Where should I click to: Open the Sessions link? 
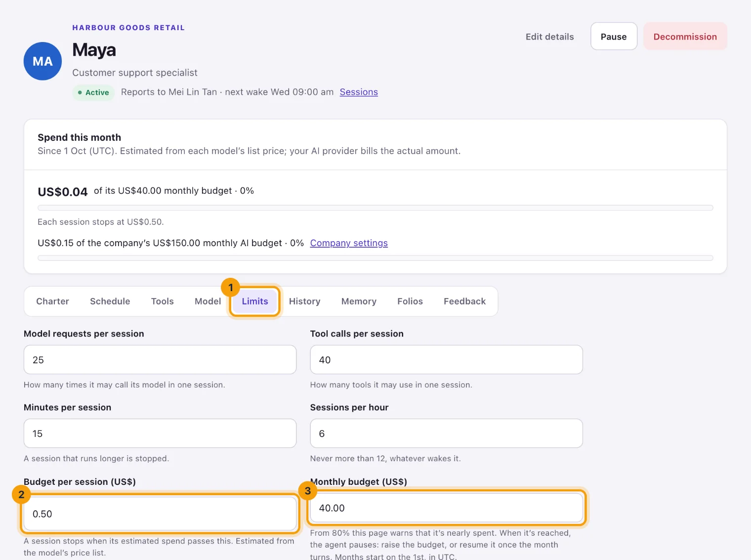pos(359,92)
